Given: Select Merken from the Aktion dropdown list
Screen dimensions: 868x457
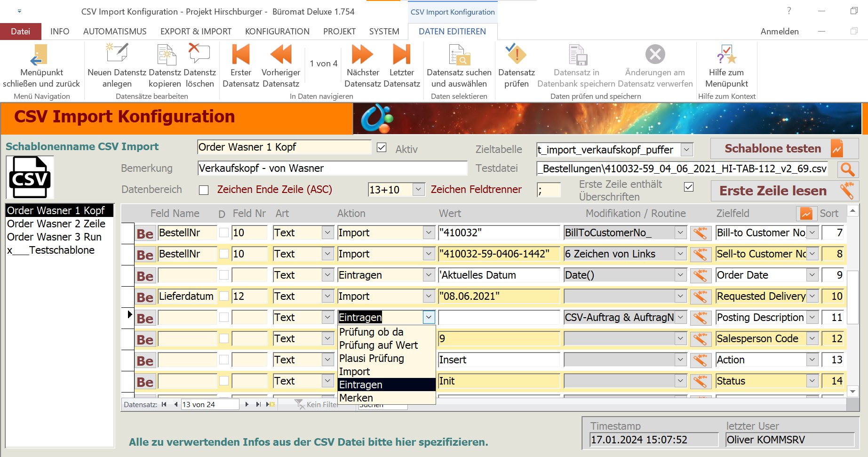Looking at the screenshot, I should [356, 398].
